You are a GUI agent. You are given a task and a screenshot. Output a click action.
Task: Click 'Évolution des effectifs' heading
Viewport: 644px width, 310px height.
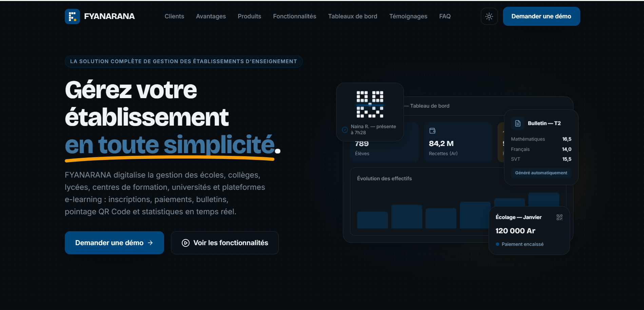[x=384, y=179]
